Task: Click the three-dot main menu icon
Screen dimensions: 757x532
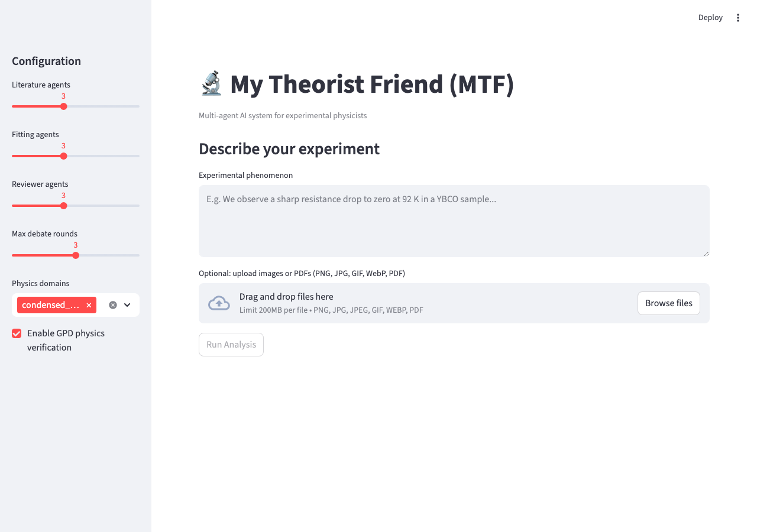Action: point(737,18)
